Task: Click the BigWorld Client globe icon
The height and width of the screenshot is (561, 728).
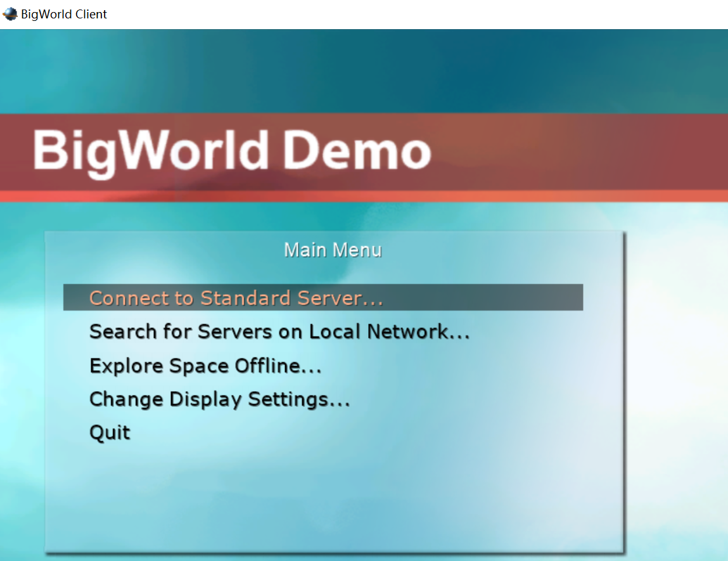Action: [10, 14]
